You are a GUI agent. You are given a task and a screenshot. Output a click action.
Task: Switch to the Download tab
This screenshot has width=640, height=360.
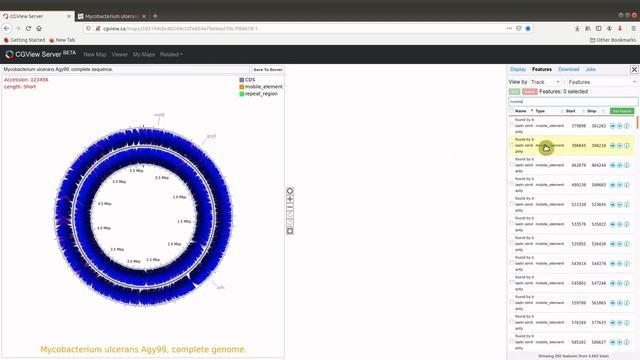(x=569, y=69)
